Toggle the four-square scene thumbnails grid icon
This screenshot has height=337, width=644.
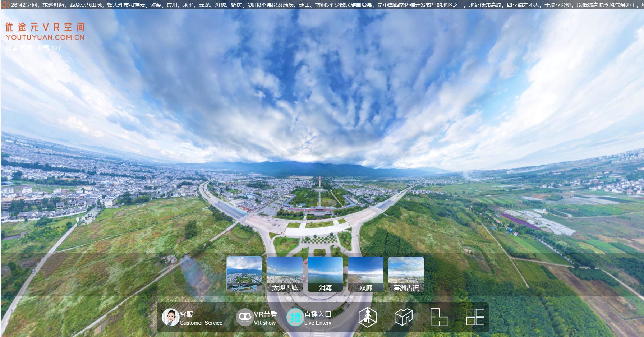pyautogui.click(x=475, y=317)
